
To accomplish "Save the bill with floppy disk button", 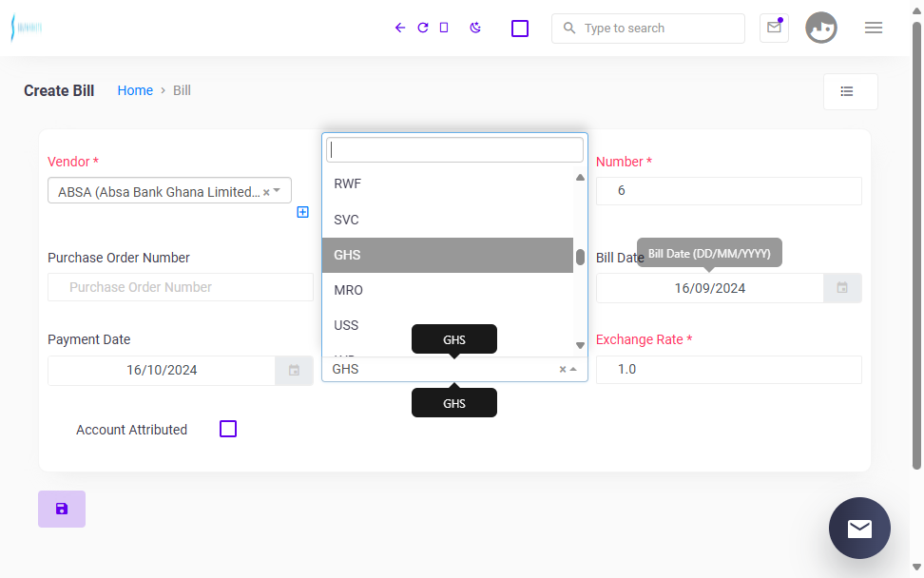I will click(62, 509).
